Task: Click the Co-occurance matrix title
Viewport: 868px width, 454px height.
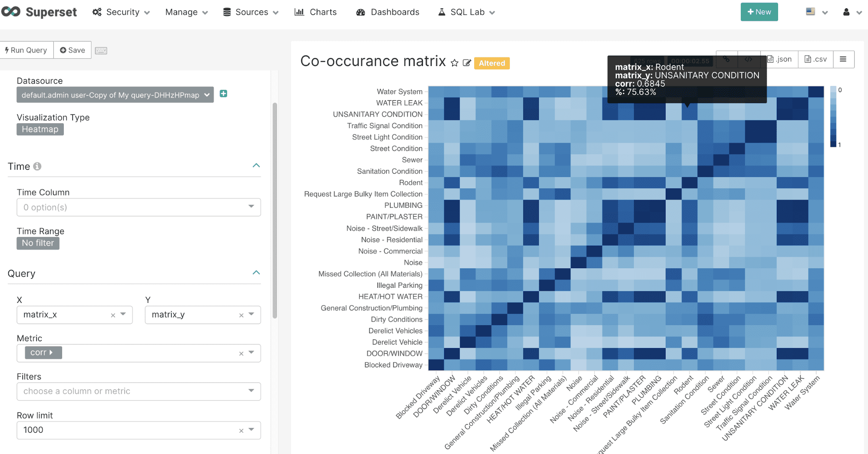Action: pos(373,61)
